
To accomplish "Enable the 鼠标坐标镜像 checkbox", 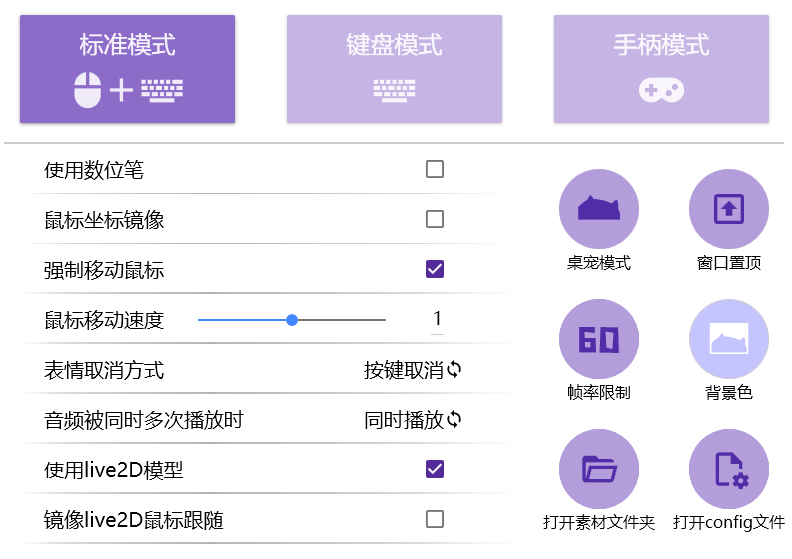I will tap(435, 219).
